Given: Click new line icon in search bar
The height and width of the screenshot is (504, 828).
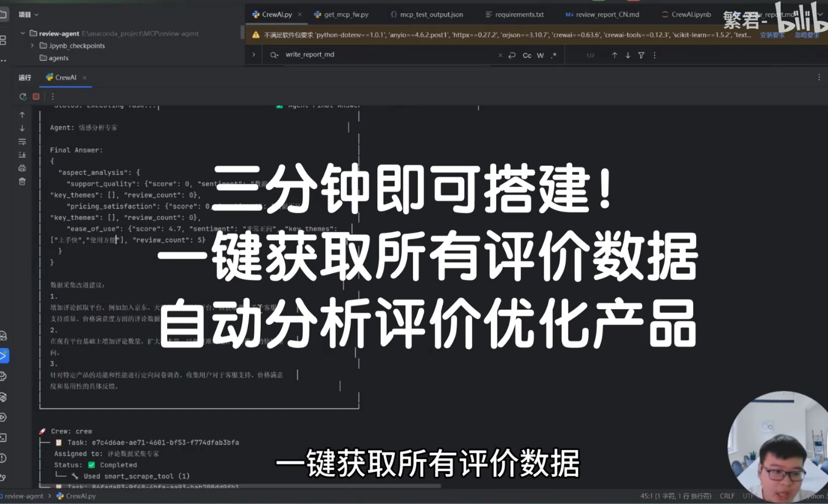Looking at the screenshot, I should (512, 55).
